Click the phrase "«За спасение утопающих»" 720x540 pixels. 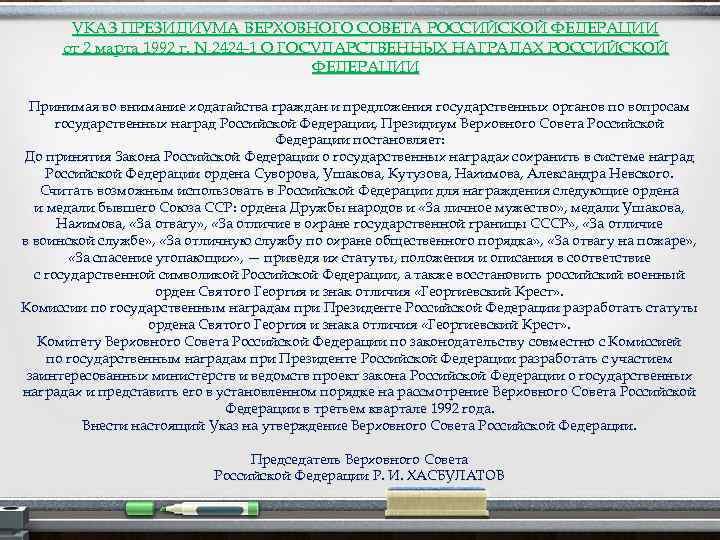(155, 258)
